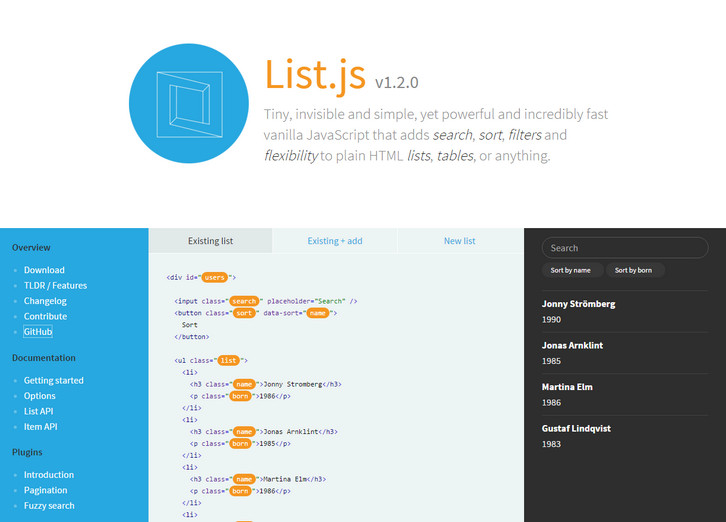Screen dimensions: 726x522
Task: Navigate to Item API docs
Action: pyautogui.click(x=41, y=427)
